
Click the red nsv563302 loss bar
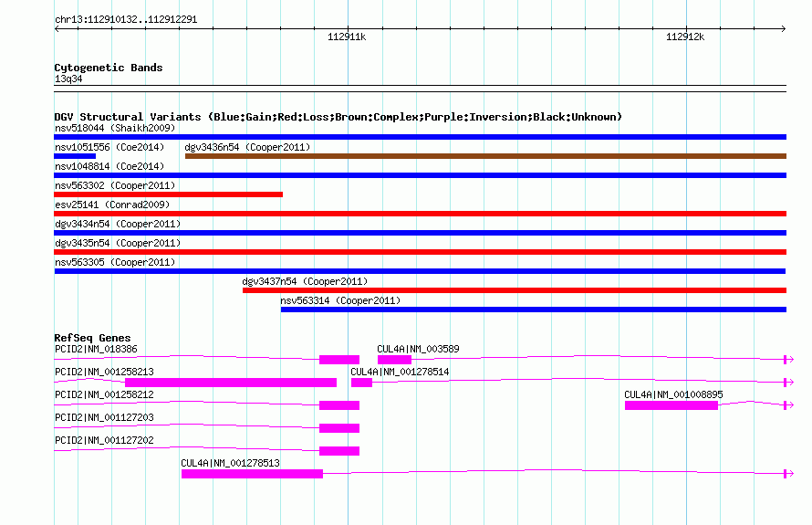click(168, 194)
